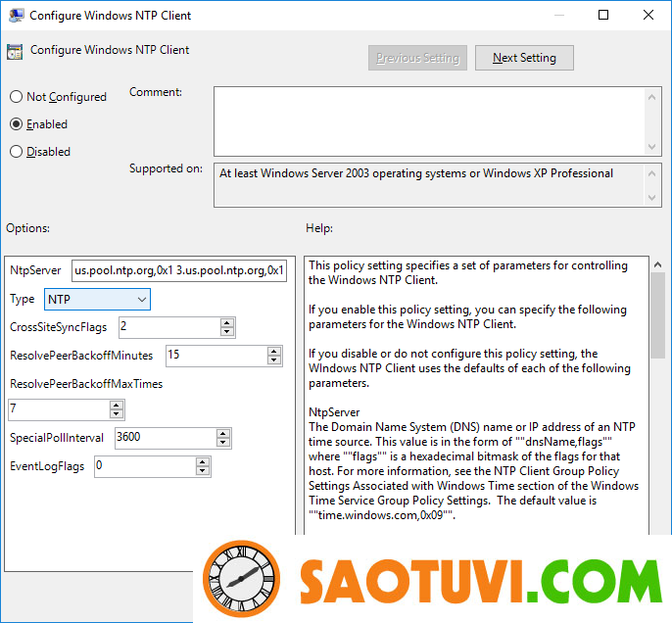The width and height of the screenshot is (672, 623).
Task: Select the Enabled radio button
Action: 16,124
